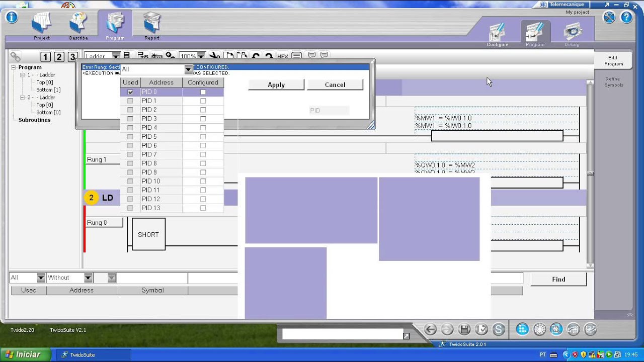Screen dimensions: 644x362
Task: Click the back arrow button in bottom bar
Action: pos(430,329)
